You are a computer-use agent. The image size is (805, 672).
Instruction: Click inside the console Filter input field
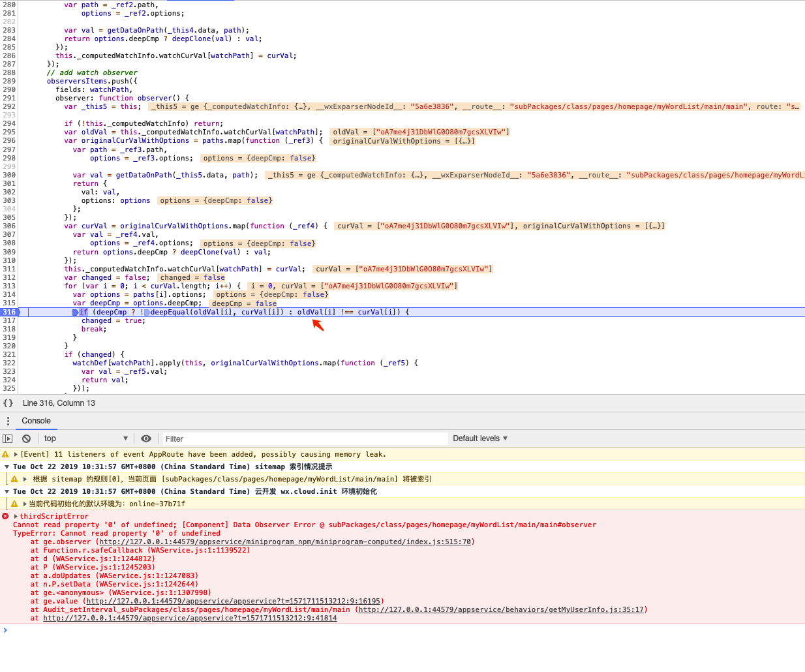click(300, 438)
